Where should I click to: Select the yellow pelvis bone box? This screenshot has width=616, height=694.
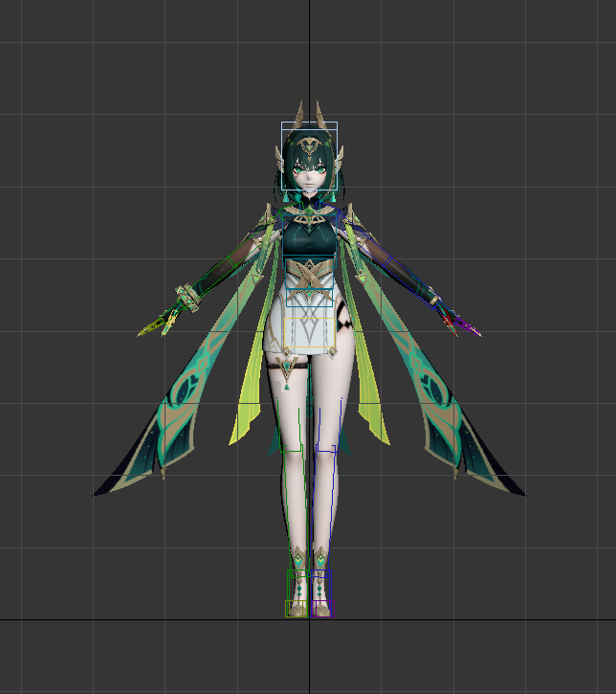pos(309,332)
